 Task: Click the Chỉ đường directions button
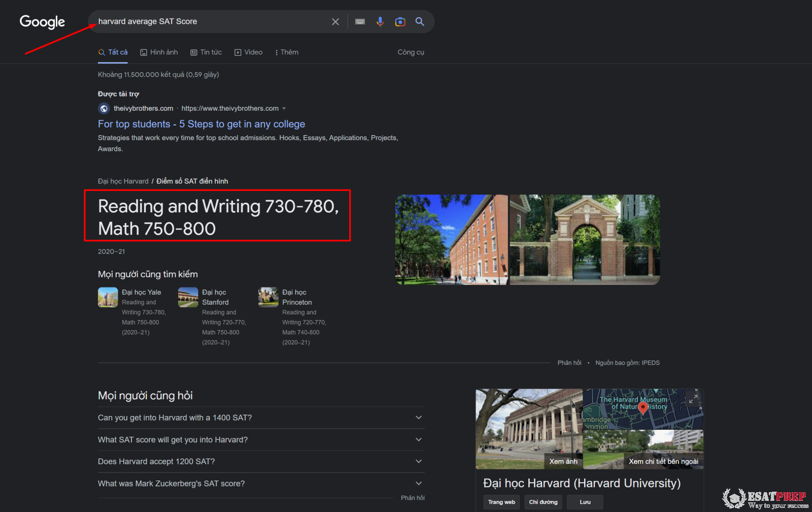tap(543, 502)
